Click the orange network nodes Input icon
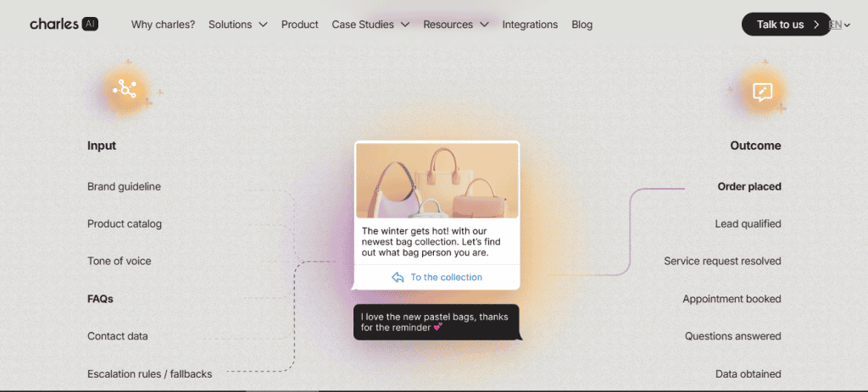The height and width of the screenshot is (392, 868). point(125,89)
